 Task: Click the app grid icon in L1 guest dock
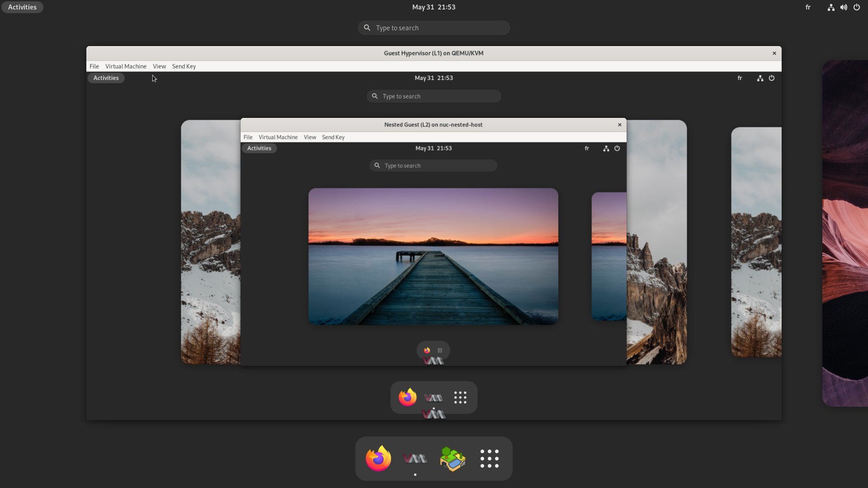[x=460, y=397]
